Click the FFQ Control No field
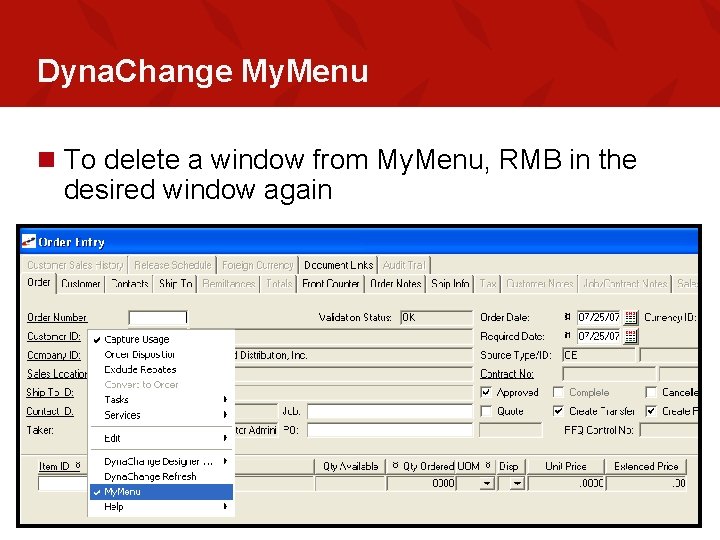 click(x=669, y=430)
